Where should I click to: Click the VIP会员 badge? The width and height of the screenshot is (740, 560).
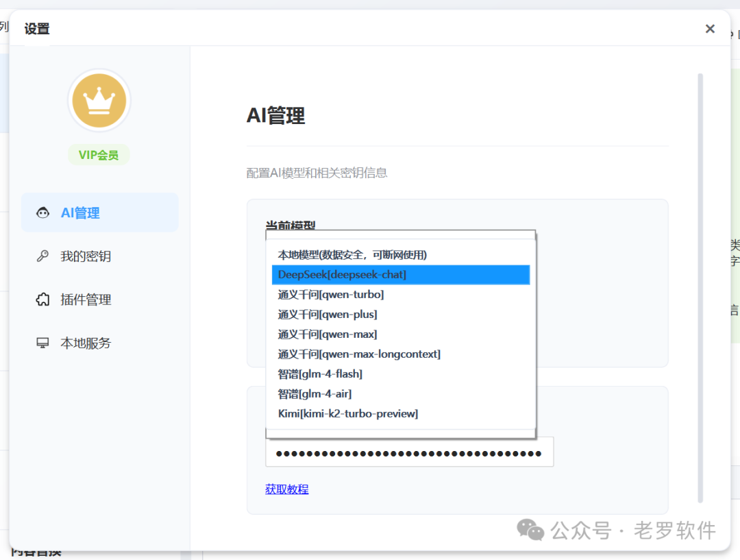pyautogui.click(x=99, y=155)
